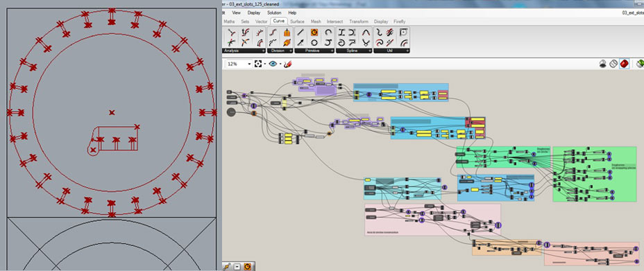Screen dimensions: 644x271
Task: Select the diagonal Line icon in Primitive group
Action: (x=300, y=33)
